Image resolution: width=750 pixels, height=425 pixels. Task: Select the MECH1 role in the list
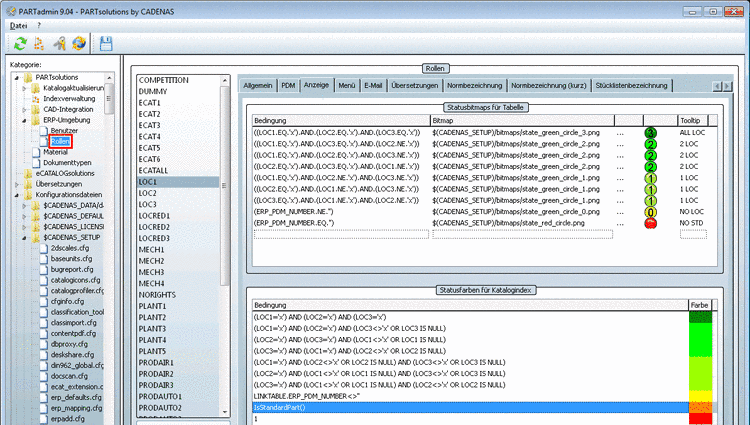[152, 249]
